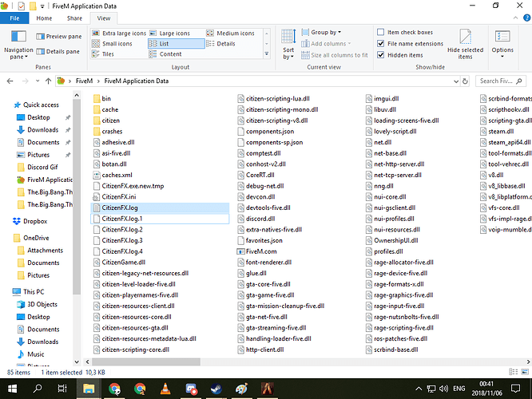Viewport: 532px width, 399px height.
Task: Switch layout to Extra large icons
Action: tap(119, 34)
